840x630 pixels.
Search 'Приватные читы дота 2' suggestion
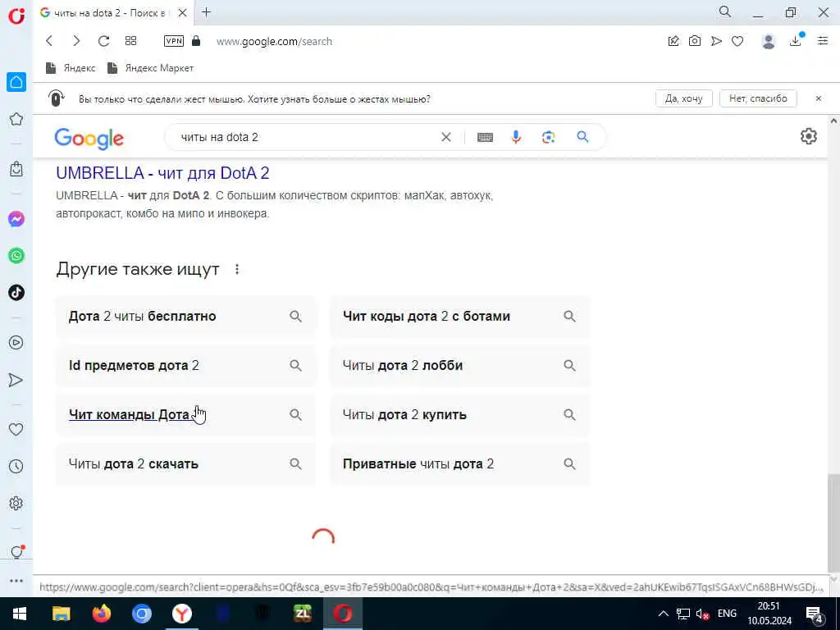click(460, 464)
